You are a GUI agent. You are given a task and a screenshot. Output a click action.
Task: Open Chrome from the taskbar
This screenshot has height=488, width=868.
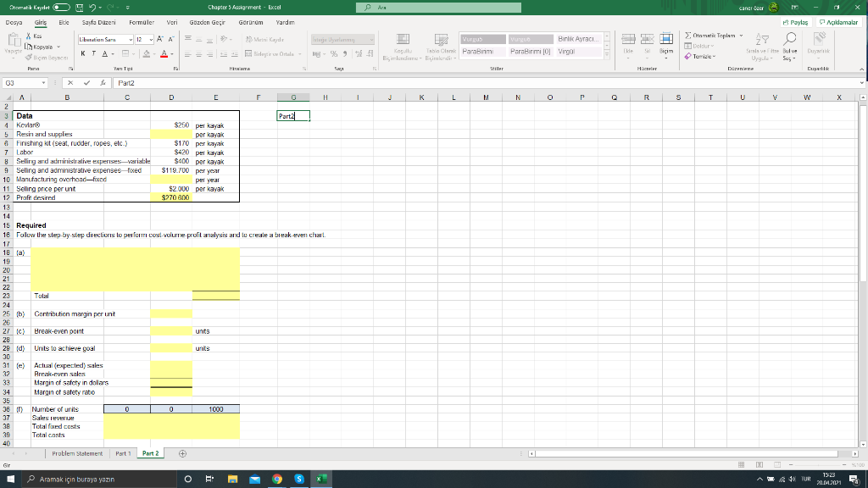pyautogui.click(x=277, y=479)
